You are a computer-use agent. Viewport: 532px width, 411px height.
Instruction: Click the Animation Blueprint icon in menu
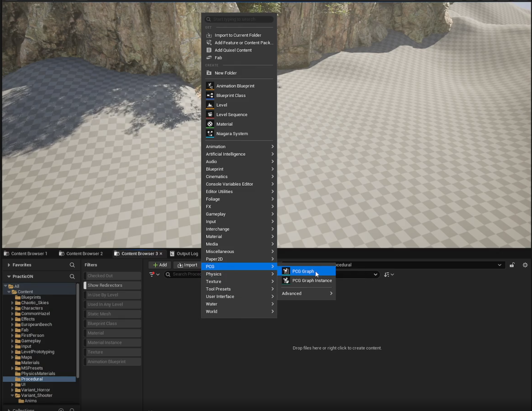coord(210,86)
